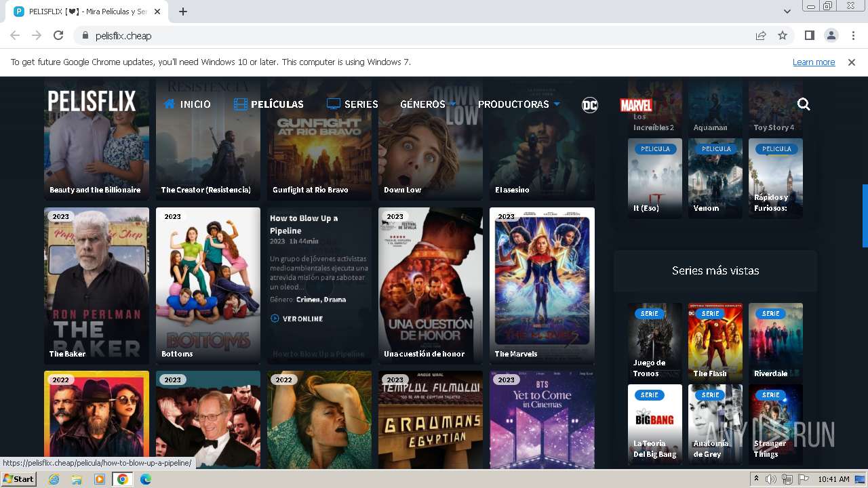
Task: Open Gunfight at Rio Bravo poster
Action: click(x=319, y=139)
